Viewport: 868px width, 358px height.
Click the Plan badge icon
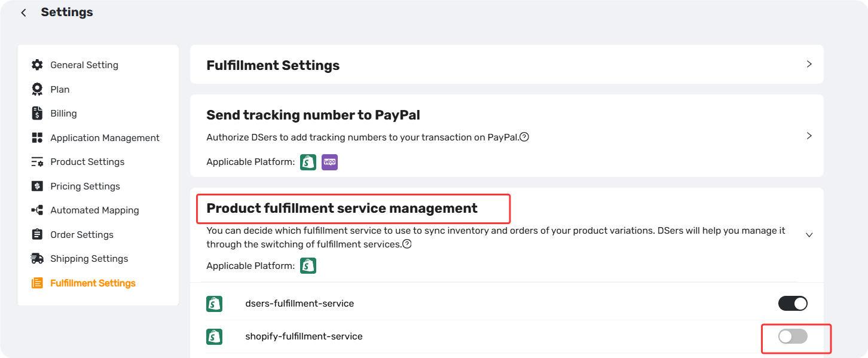coord(37,89)
